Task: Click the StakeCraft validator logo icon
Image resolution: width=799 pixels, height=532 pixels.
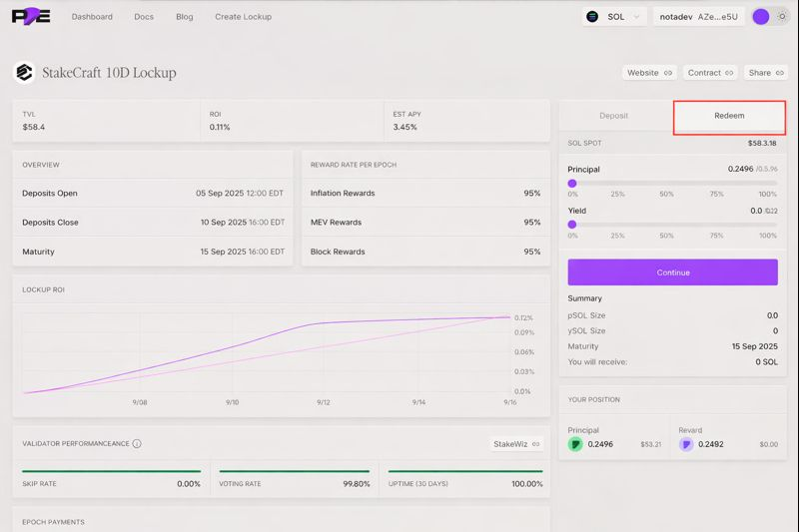Action: (x=24, y=73)
